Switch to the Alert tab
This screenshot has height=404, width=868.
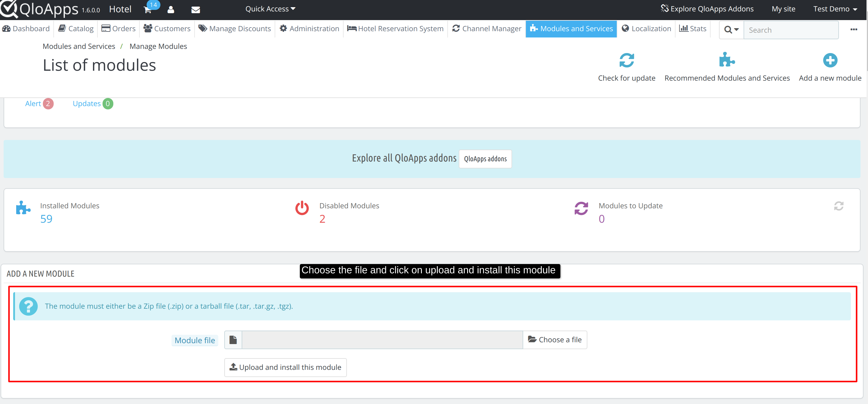[x=39, y=104]
